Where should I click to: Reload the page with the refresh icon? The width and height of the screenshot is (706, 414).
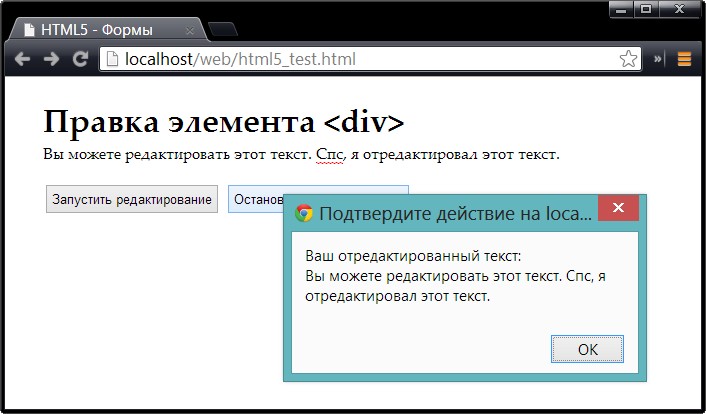click(x=81, y=59)
